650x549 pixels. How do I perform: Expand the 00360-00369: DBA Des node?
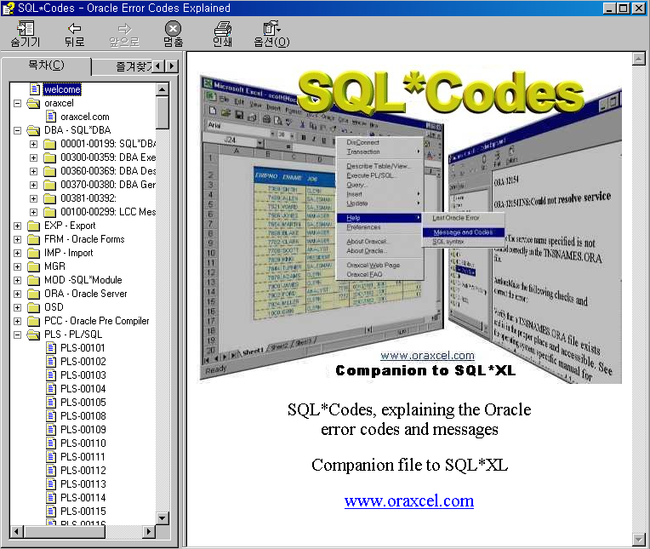(34, 171)
